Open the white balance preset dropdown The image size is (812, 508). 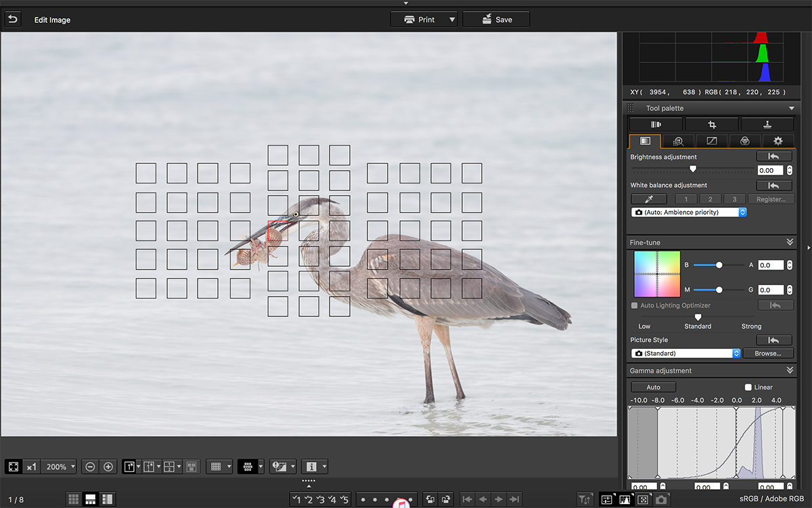pyautogui.click(x=689, y=212)
